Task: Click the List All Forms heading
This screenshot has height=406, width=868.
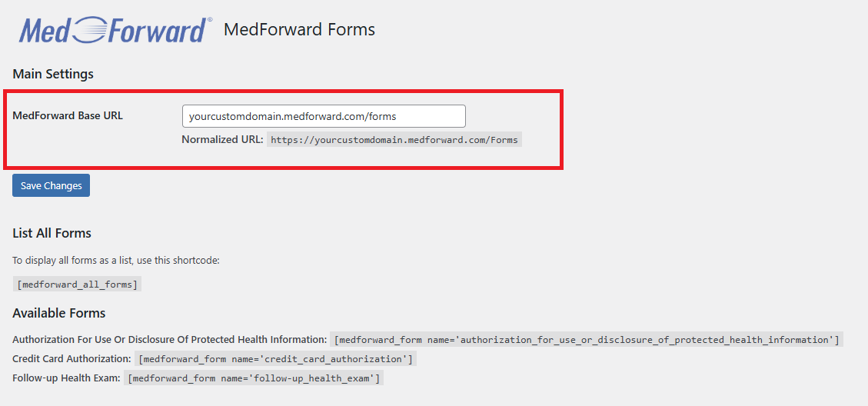Action: pyautogui.click(x=52, y=233)
